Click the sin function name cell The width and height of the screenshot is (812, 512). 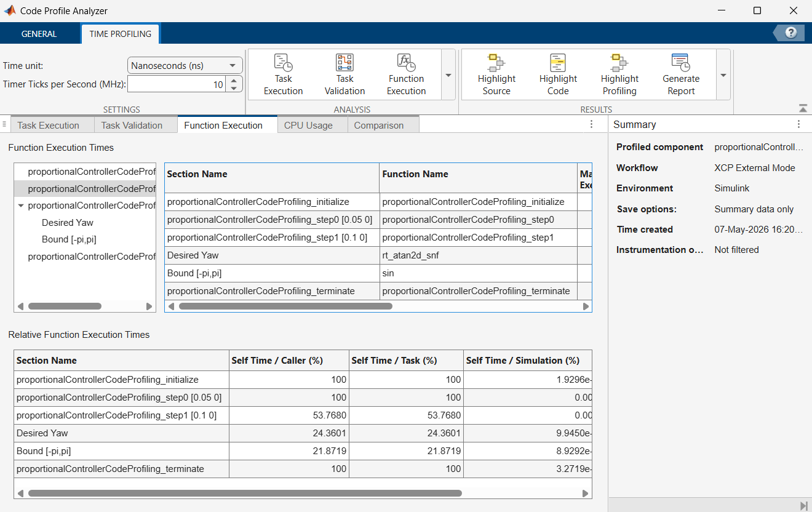(x=478, y=273)
